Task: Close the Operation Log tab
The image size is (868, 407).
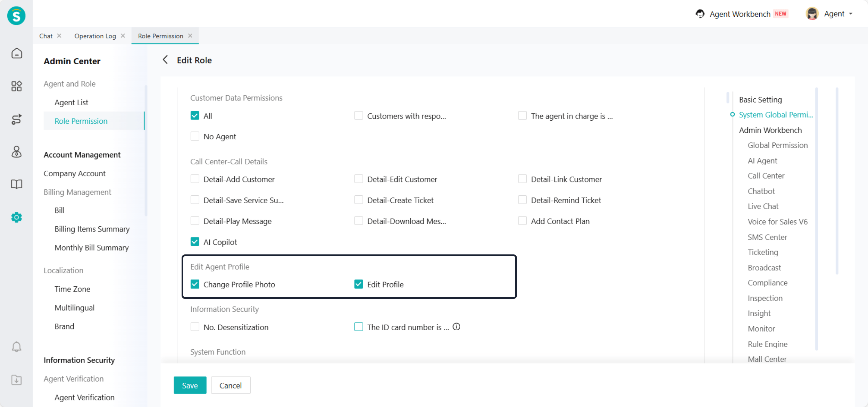Action: click(123, 36)
